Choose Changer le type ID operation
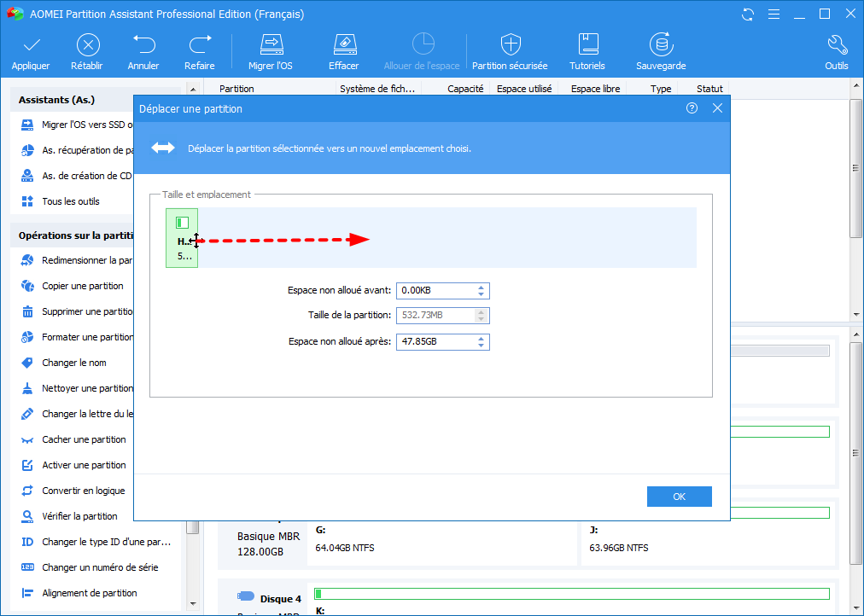Image resolution: width=864 pixels, height=616 pixels. 96,543
